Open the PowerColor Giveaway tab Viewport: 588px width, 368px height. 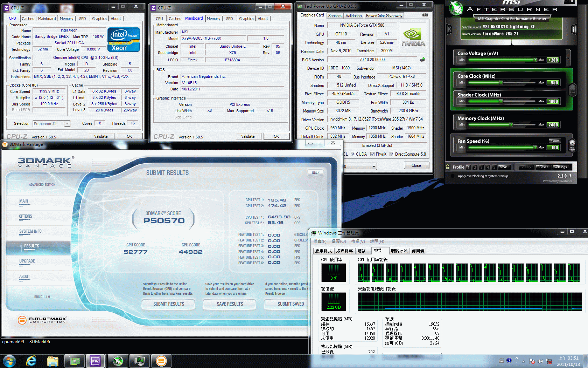(384, 16)
